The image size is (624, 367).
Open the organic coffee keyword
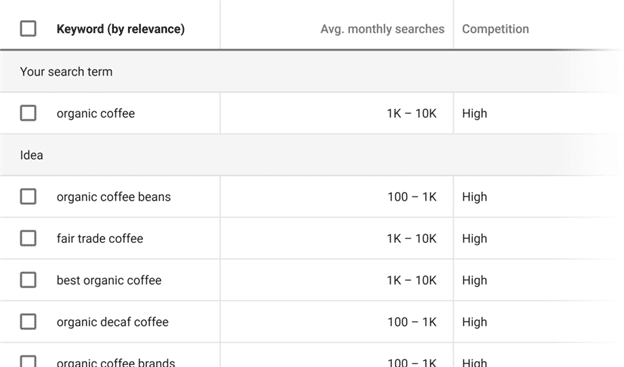[96, 113]
